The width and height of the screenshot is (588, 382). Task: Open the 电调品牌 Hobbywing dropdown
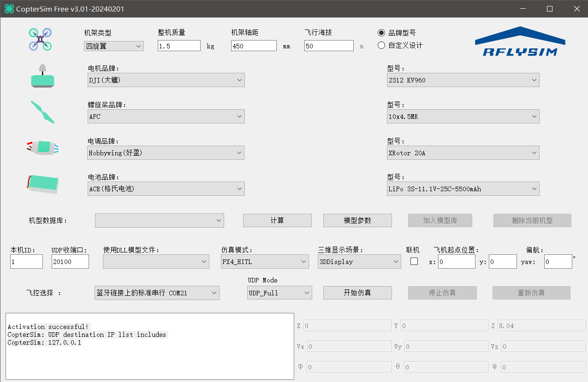166,153
